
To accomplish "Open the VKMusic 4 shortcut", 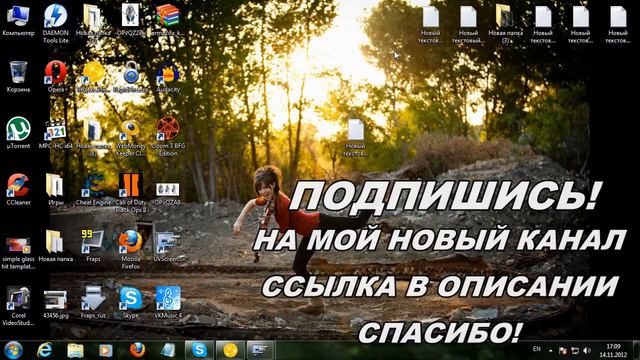I will [x=168, y=302].
